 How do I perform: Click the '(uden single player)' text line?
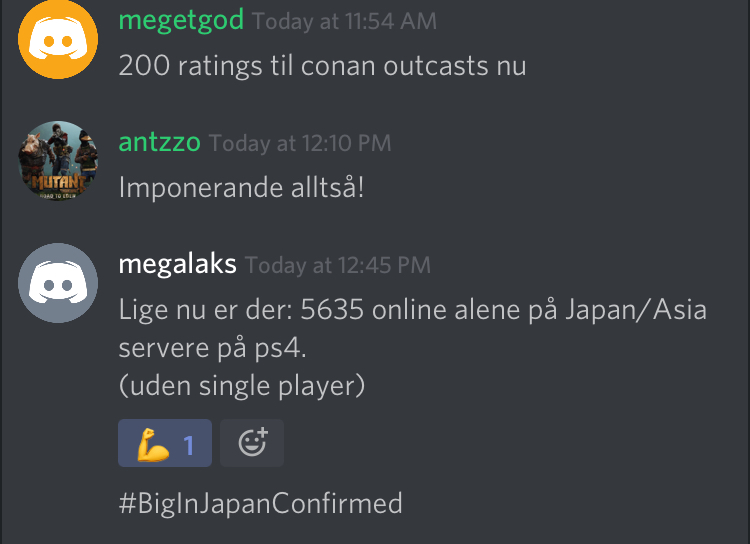[242, 386]
